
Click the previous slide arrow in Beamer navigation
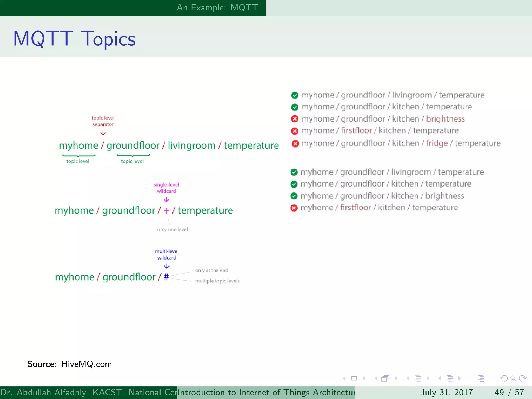pyautogui.click(x=344, y=378)
